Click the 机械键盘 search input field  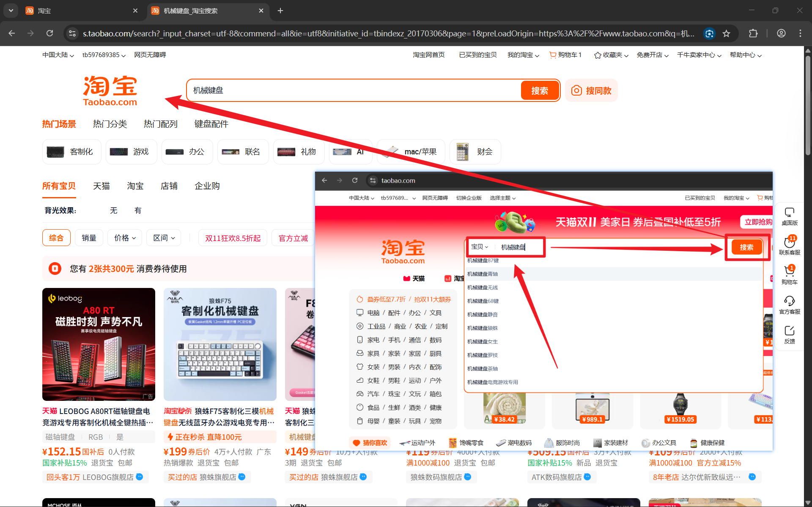[x=354, y=90]
